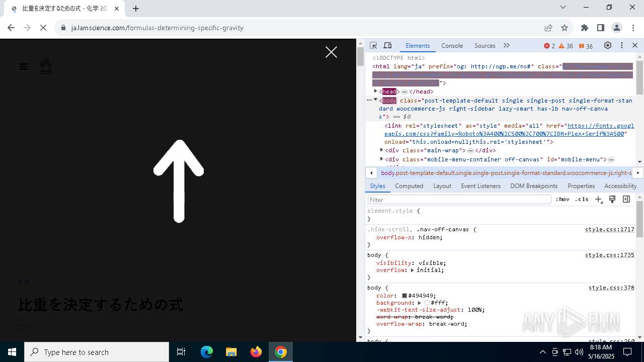Click the taskbar search box
Image resolution: width=644 pixels, height=362 pixels.
pyautogui.click(x=97, y=352)
